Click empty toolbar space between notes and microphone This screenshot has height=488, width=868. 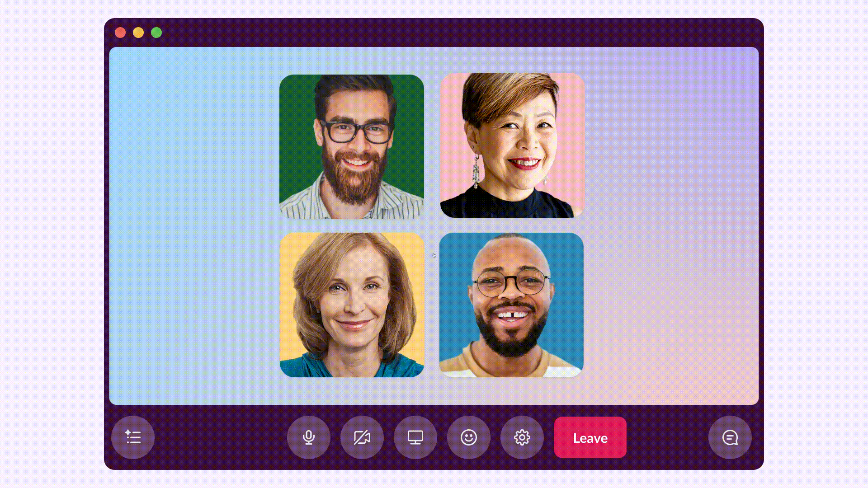221,437
